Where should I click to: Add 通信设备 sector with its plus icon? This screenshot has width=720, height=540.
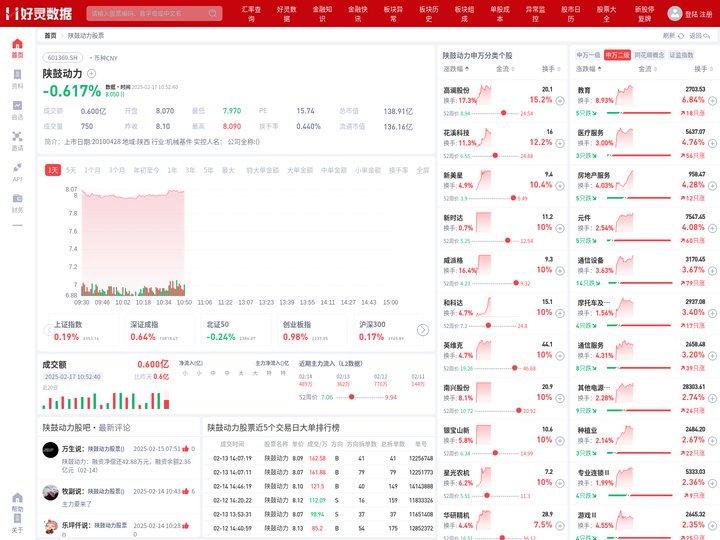click(x=712, y=270)
